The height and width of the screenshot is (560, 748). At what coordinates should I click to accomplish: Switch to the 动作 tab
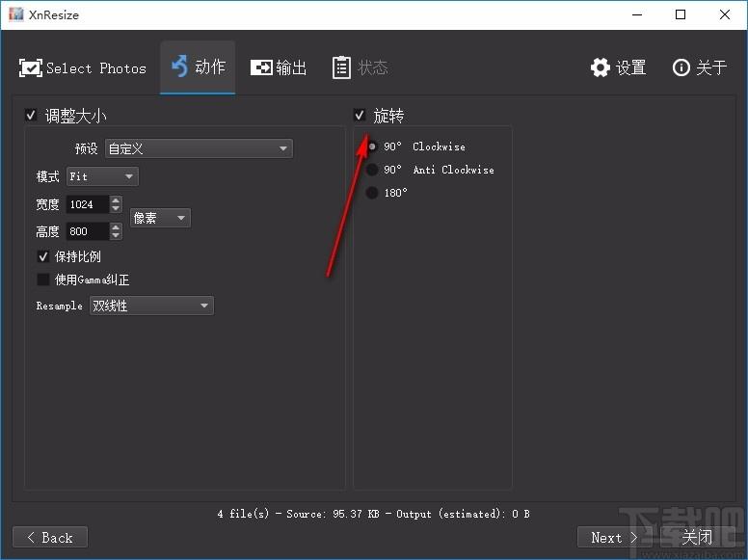click(x=198, y=67)
